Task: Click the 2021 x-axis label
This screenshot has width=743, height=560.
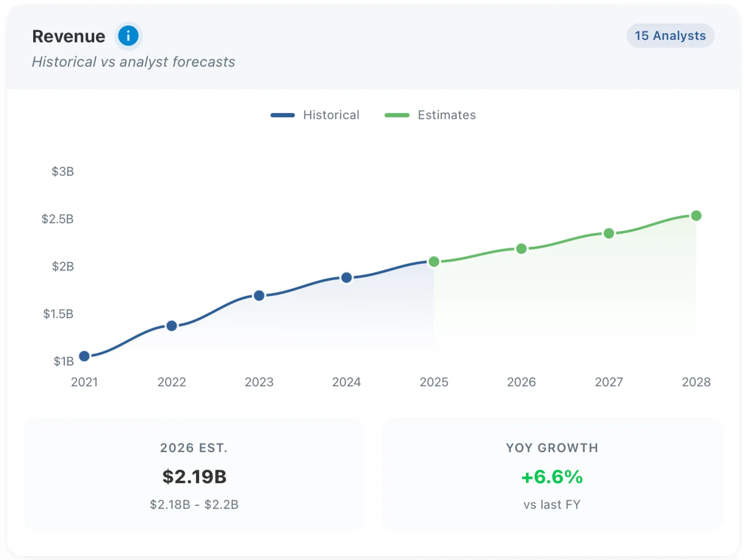Action: pyautogui.click(x=84, y=382)
